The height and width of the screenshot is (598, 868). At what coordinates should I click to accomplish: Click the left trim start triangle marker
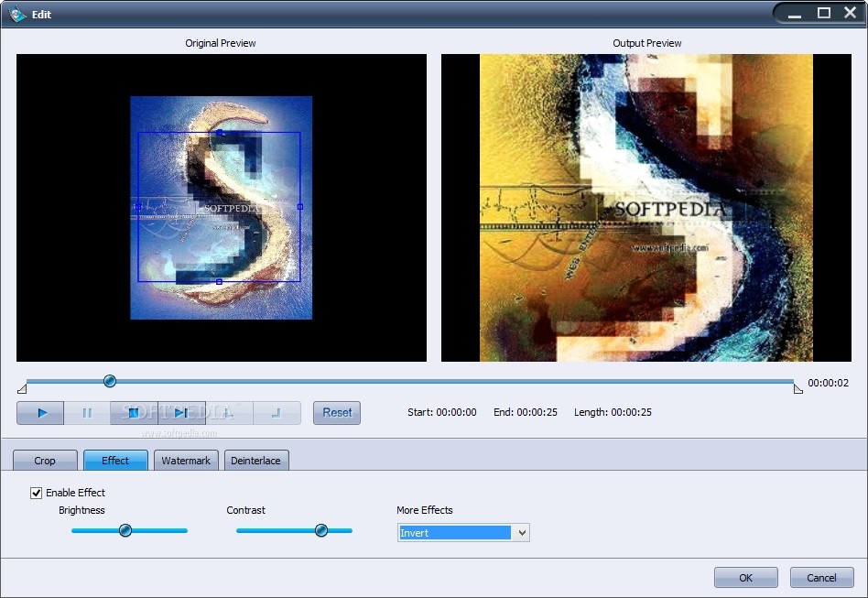tap(22, 388)
